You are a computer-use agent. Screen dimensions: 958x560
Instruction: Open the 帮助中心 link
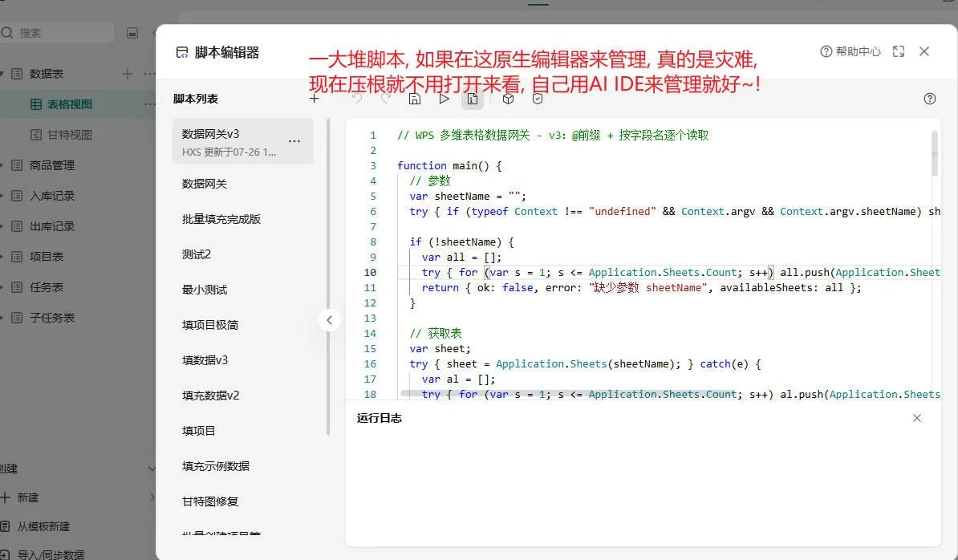[x=850, y=51]
